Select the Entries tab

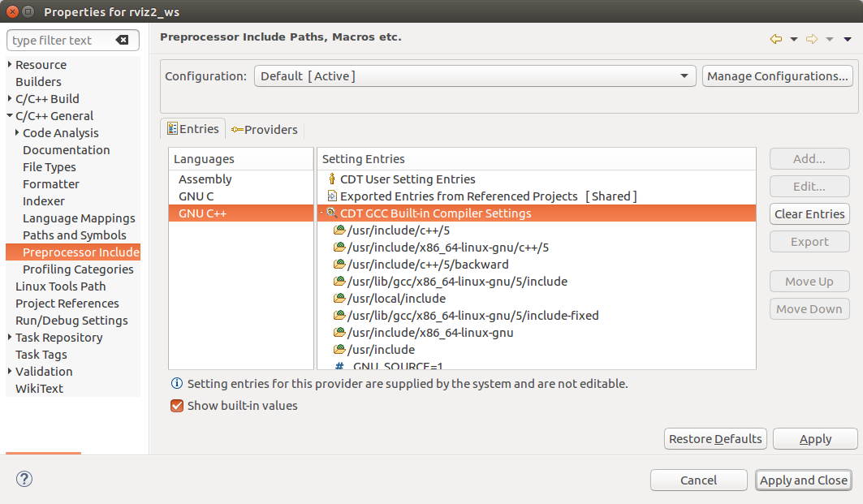(192, 129)
